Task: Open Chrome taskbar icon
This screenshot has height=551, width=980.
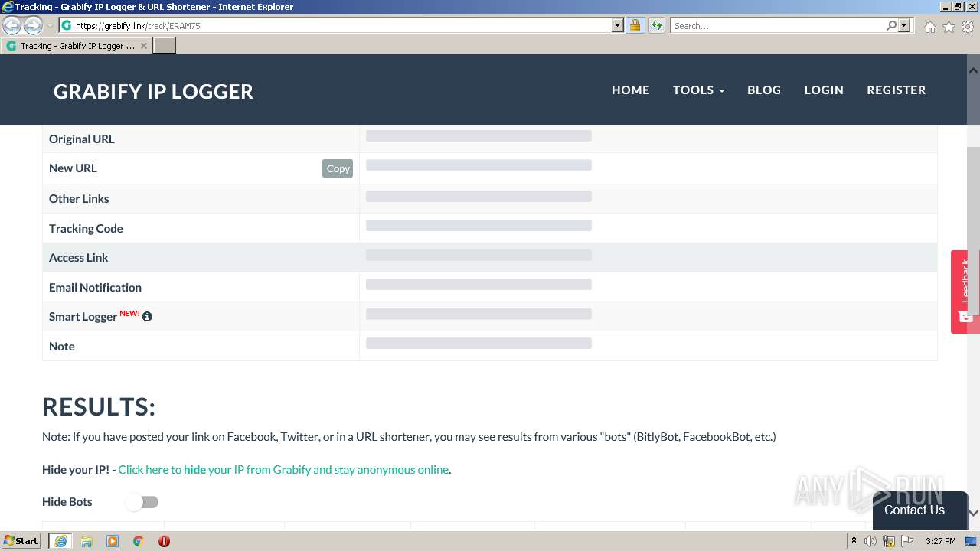Action: [139, 541]
